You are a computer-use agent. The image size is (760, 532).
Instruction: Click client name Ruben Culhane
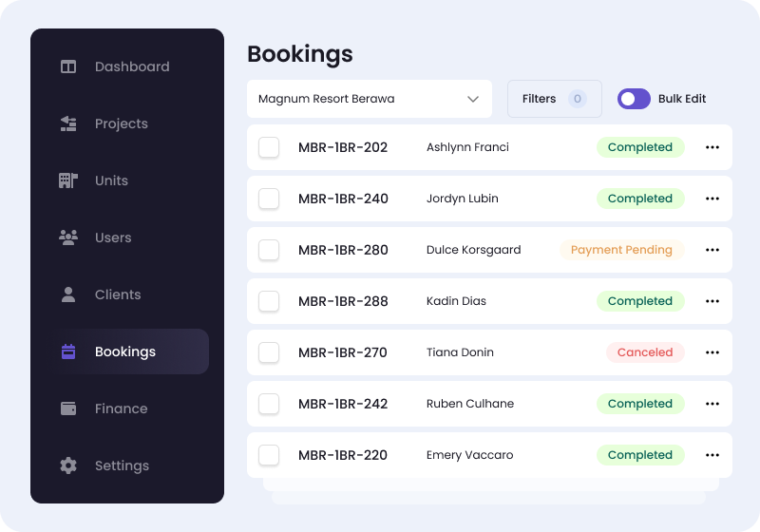coord(470,404)
